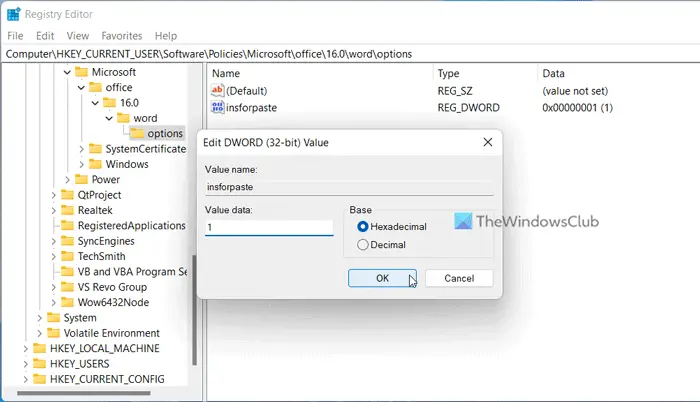Image resolution: width=700 pixels, height=402 pixels.
Task: Click the Realtek folder icon
Action: [x=67, y=210]
